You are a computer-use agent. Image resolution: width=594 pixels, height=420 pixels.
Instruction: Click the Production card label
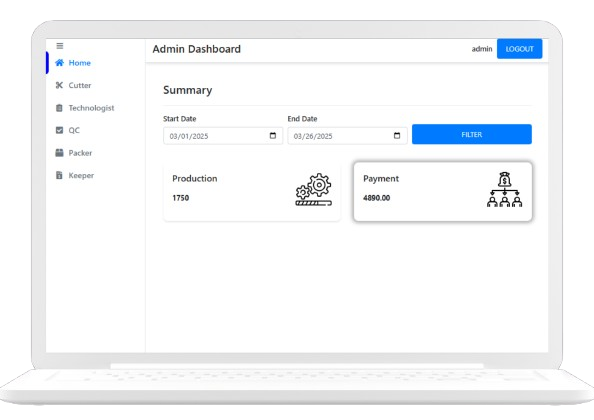coord(195,178)
